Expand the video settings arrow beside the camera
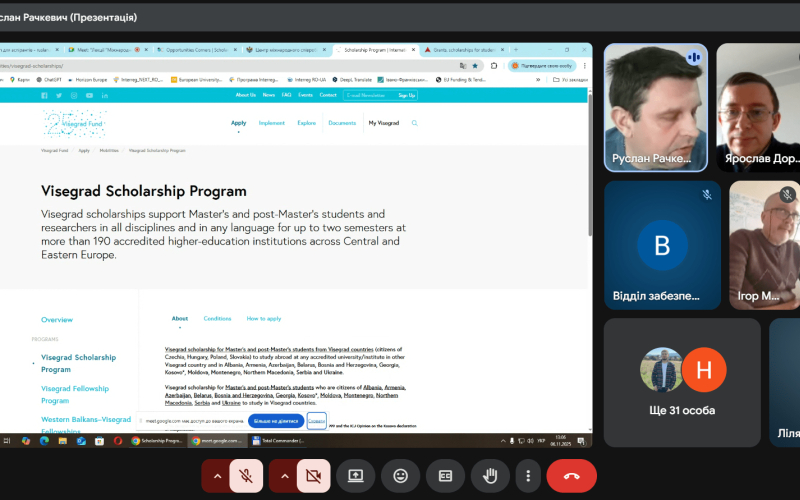Viewport: 800px width, 500px height. [286, 476]
